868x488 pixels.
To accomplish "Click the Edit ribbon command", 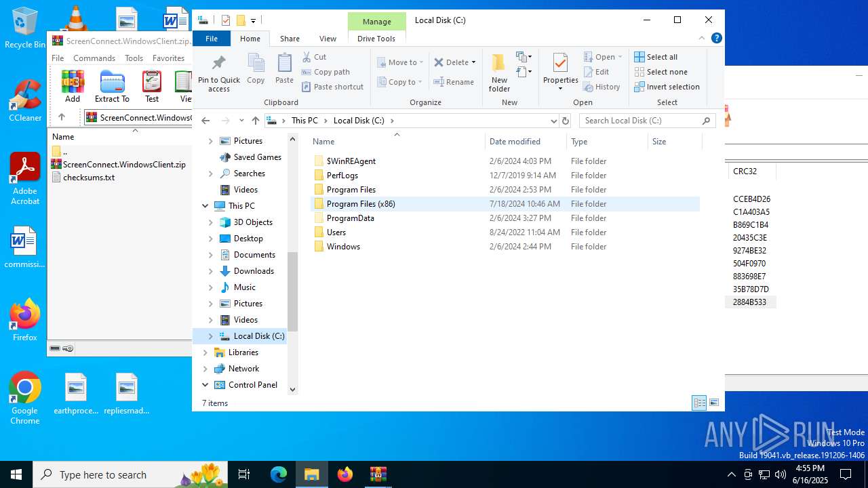I will (596, 72).
